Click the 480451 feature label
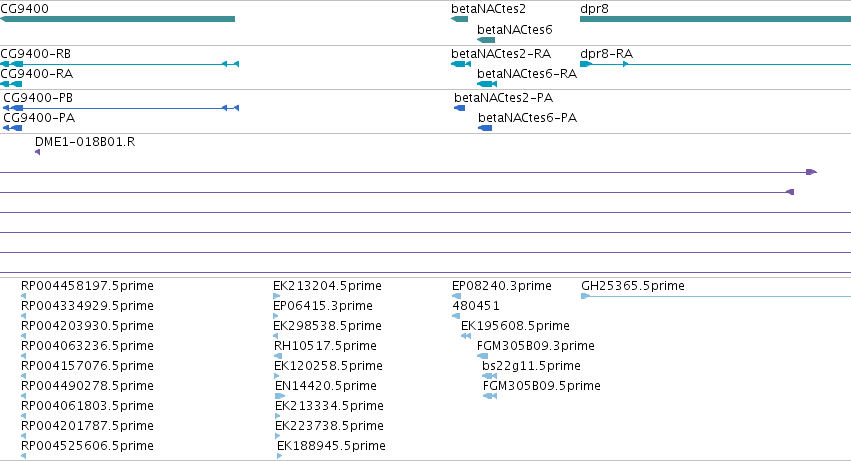The width and height of the screenshot is (851, 461). coord(476,306)
